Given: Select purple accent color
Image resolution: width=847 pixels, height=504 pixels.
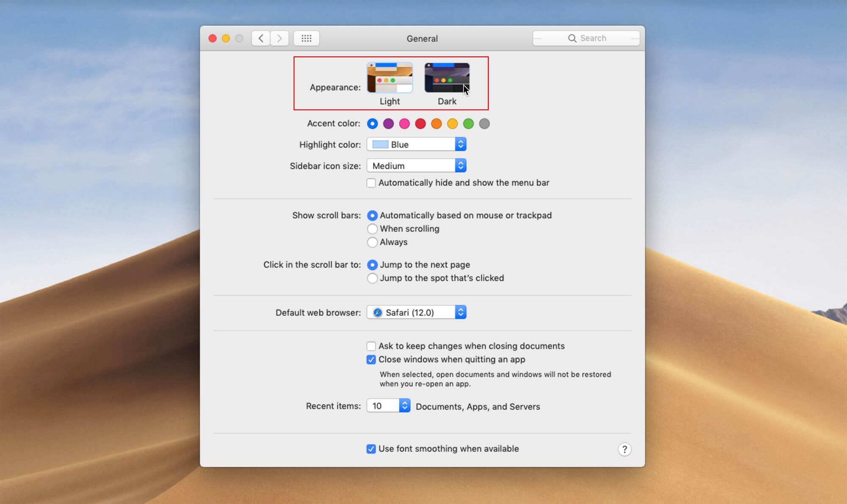Looking at the screenshot, I should (x=389, y=124).
